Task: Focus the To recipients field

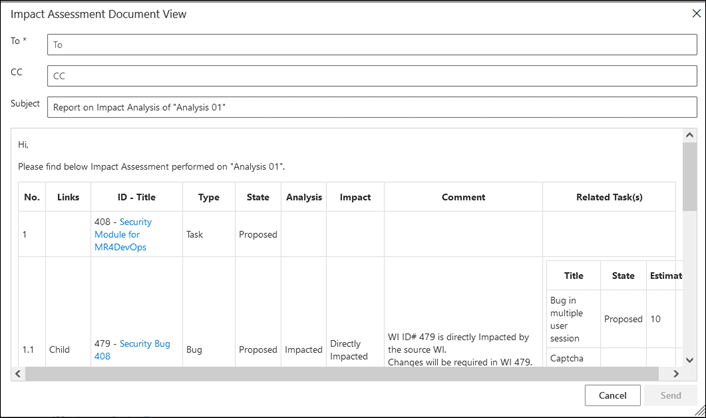Action: coord(372,45)
